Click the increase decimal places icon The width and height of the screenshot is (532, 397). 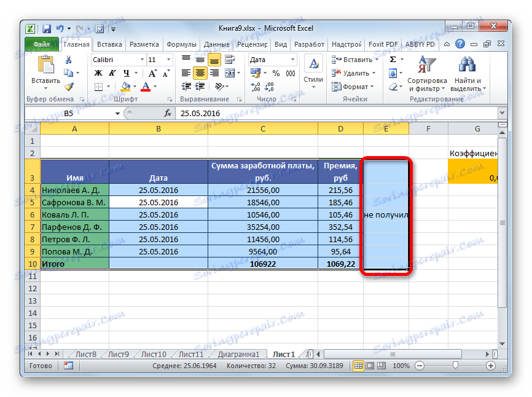256,87
